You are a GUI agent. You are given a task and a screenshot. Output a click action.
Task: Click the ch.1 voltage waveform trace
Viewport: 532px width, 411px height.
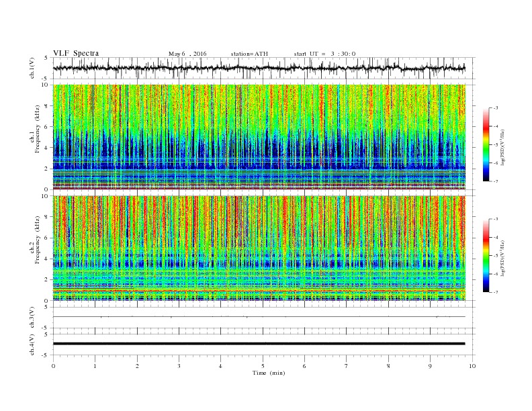pyautogui.click(x=259, y=68)
